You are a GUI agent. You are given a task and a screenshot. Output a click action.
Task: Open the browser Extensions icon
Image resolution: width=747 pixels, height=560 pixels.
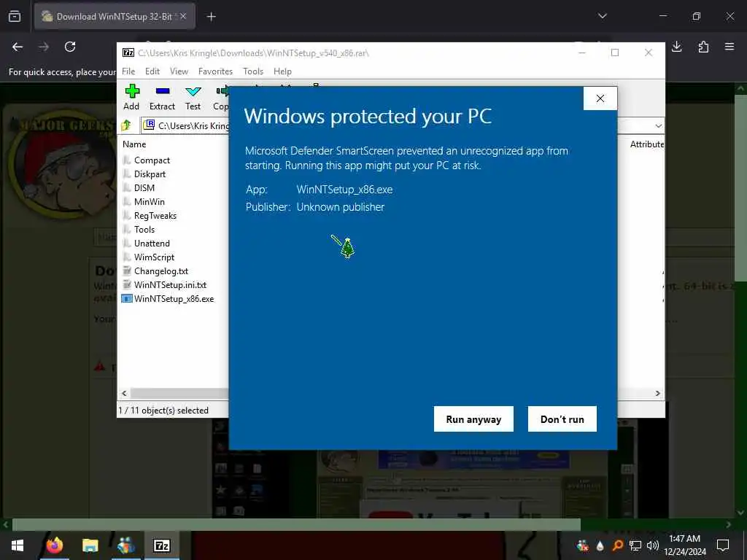click(x=703, y=47)
